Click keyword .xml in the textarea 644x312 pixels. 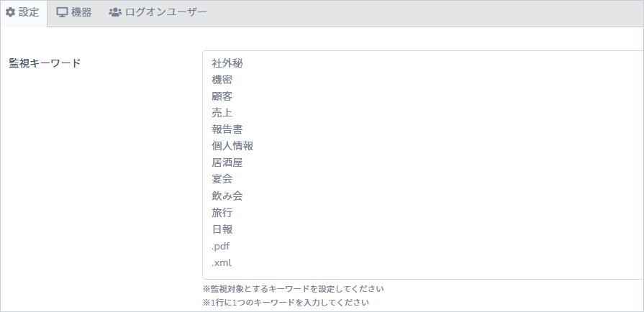point(222,262)
